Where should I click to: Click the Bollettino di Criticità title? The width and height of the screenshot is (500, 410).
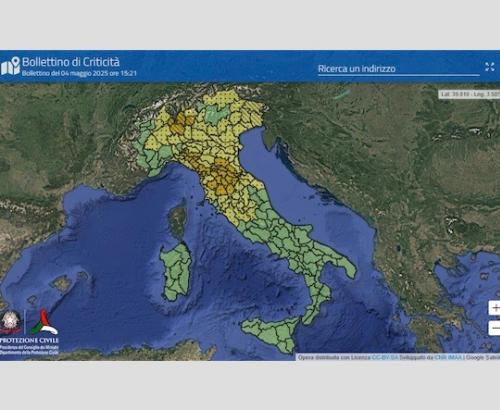[x=71, y=62]
